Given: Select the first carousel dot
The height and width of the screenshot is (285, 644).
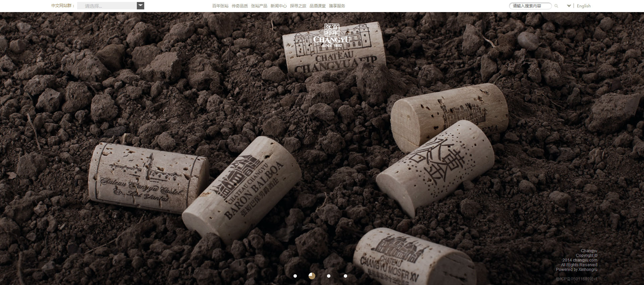Looking at the screenshot, I should pyautogui.click(x=295, y=276).
